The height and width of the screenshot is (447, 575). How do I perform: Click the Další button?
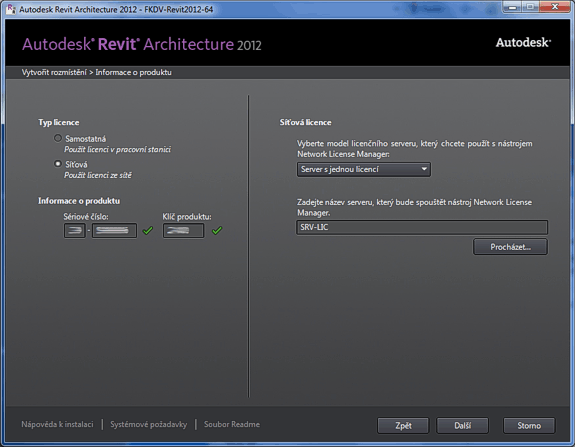click(462, 426)
